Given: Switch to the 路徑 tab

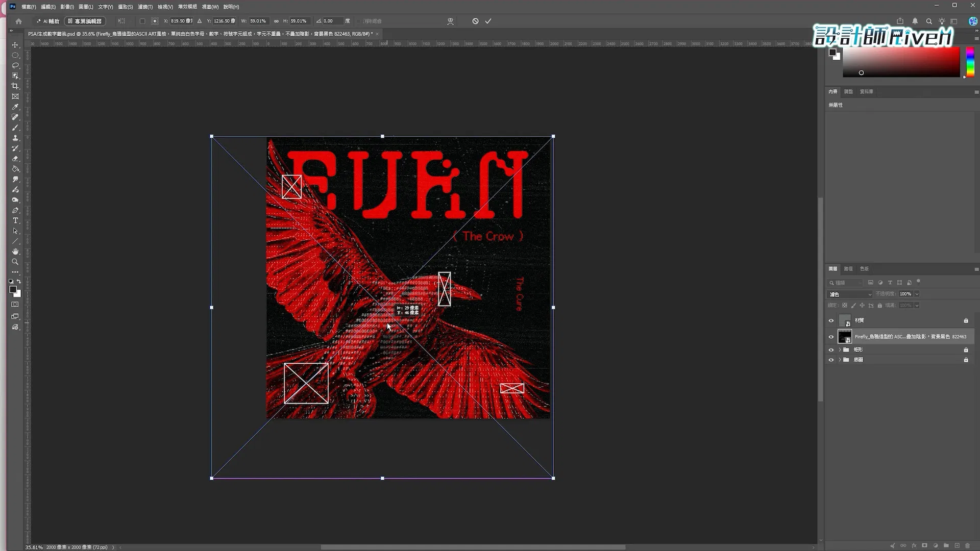Looking at the screenshot, I should tap(848, 269).
